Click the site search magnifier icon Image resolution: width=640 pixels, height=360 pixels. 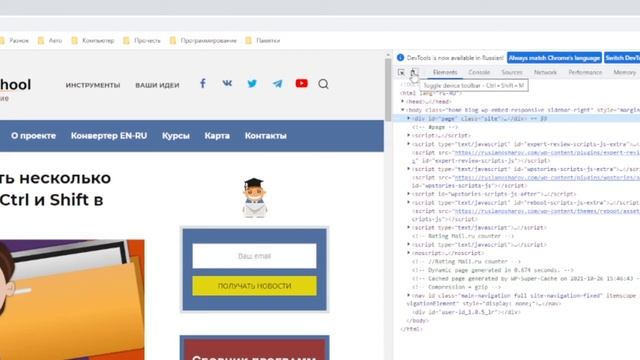(x=323, y=84)
